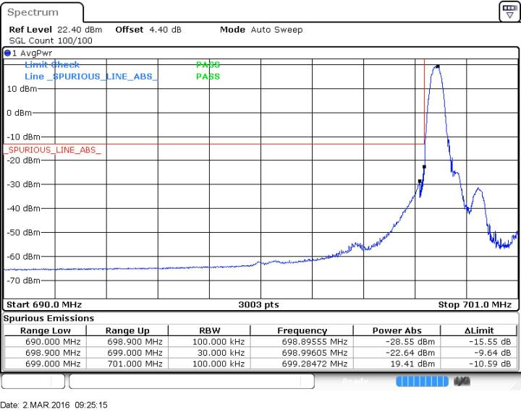Click the 10 dBm axis label
This screenshot has width=521, height=420.
tap(22, 89)
